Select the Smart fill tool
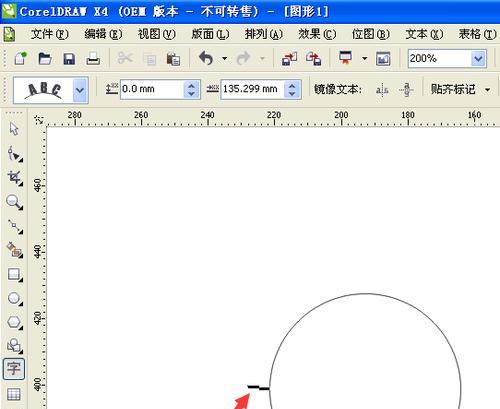 (15, 250)
